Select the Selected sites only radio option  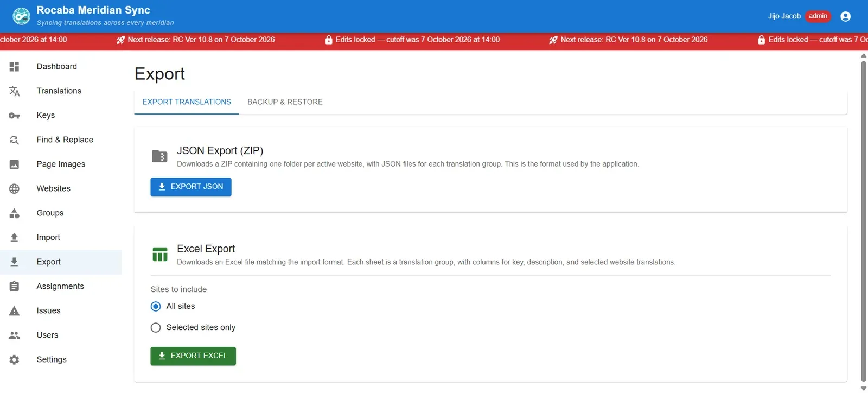click(156, 328)
